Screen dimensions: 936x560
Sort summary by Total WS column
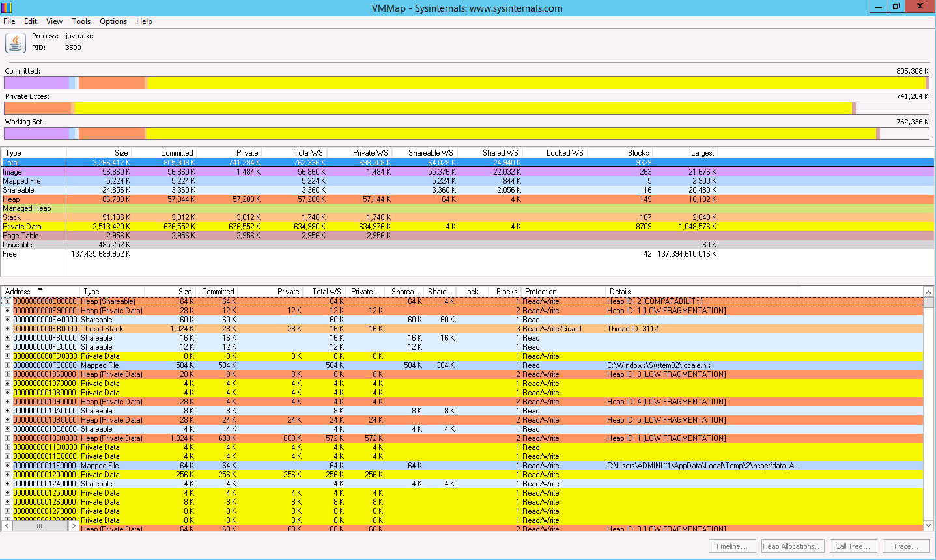coord(294,153)
